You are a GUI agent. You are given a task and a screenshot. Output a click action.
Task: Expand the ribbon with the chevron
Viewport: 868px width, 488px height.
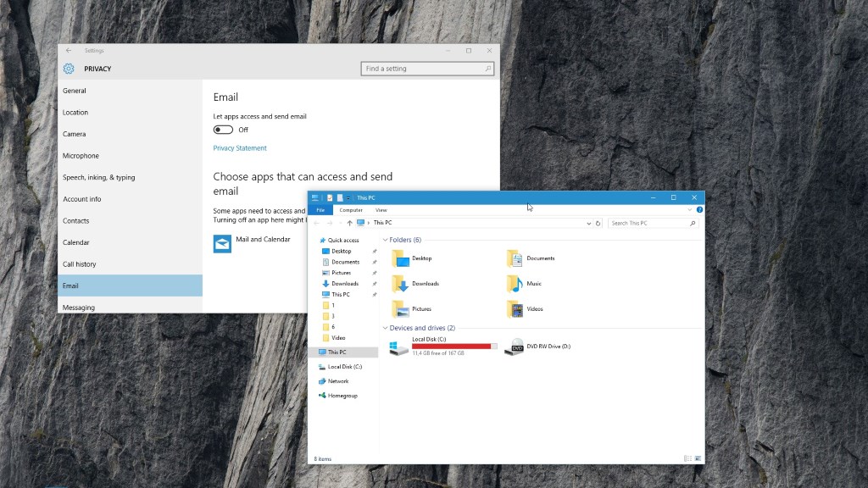click(690, 210)
